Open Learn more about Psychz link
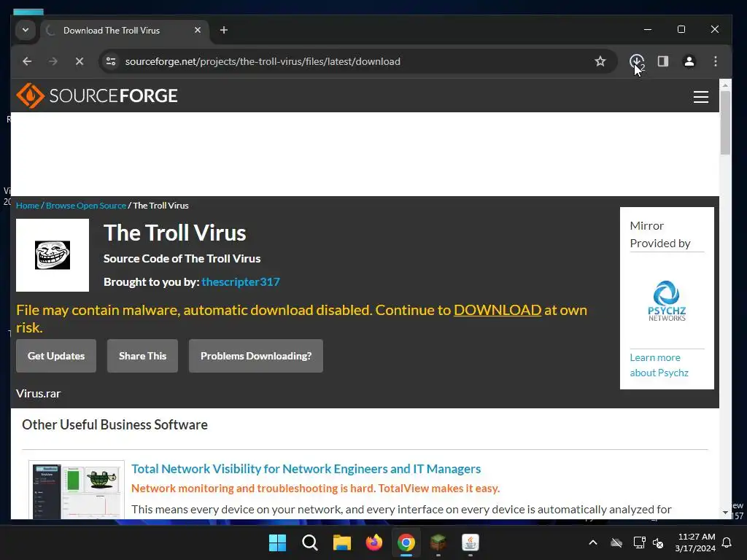This screenshot has width=747, height=560. tap(659, 365)
